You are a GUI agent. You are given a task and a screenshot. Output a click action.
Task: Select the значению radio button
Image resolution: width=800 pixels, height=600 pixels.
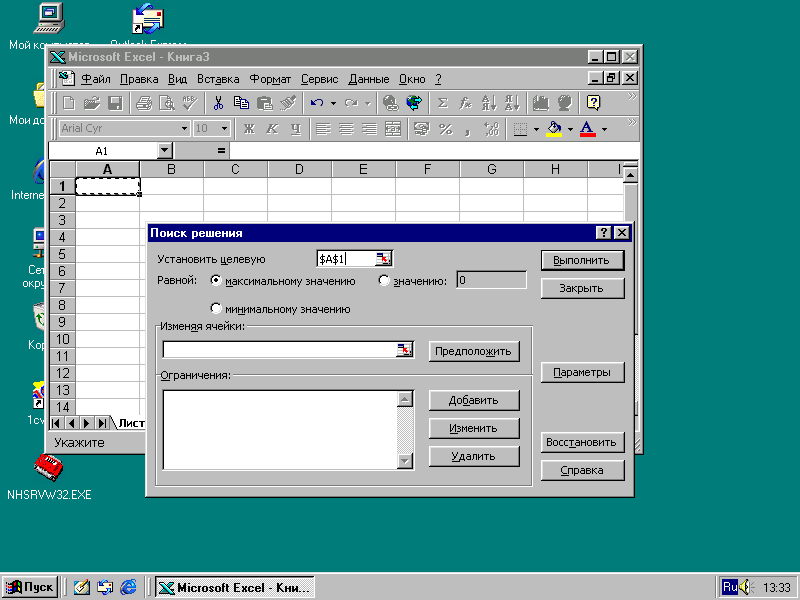pyautogui.click(x=384, y=280)
